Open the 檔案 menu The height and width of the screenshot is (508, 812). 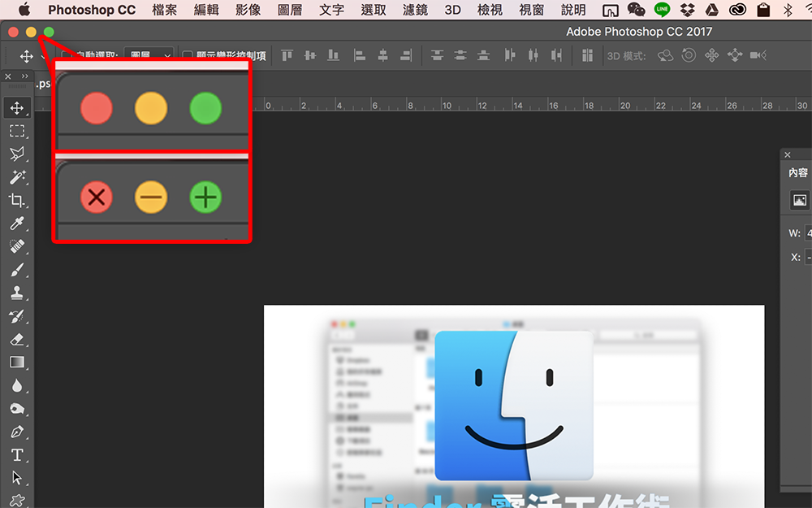(165, 10)
